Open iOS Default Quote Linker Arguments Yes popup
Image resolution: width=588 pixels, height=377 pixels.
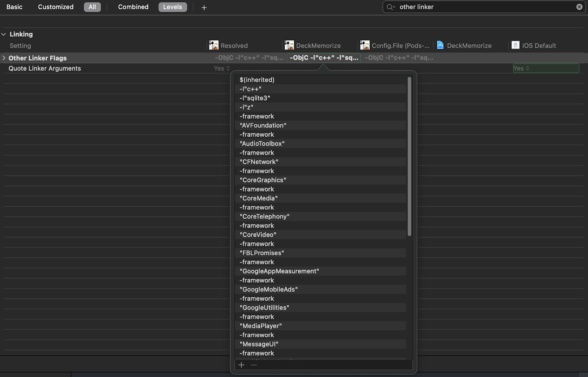pyautogui.click(x=546, y=68)
